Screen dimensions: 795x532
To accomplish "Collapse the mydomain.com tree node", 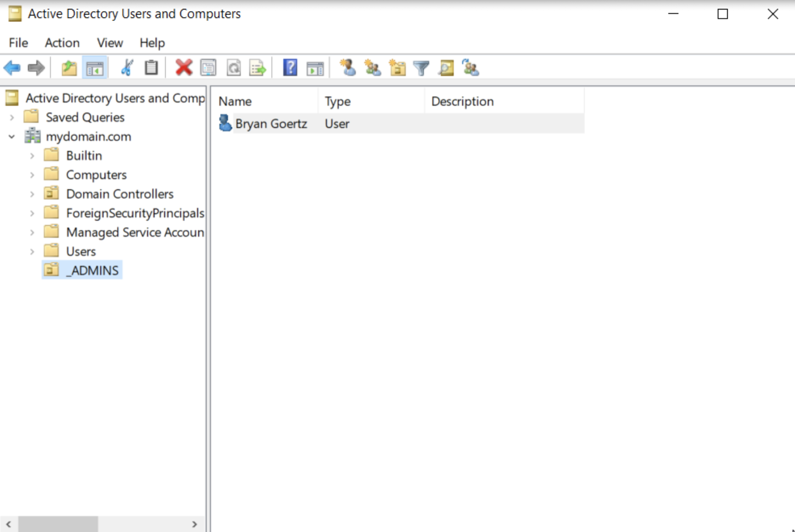I will [x=12, y=136].
